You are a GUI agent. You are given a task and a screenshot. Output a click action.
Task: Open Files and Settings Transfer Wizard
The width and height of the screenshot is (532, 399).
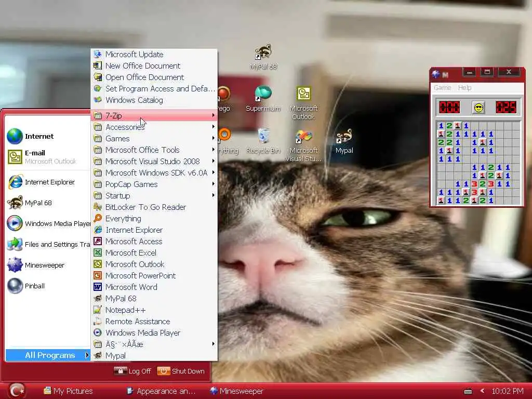pyautogui.click(x=47, y=244)
